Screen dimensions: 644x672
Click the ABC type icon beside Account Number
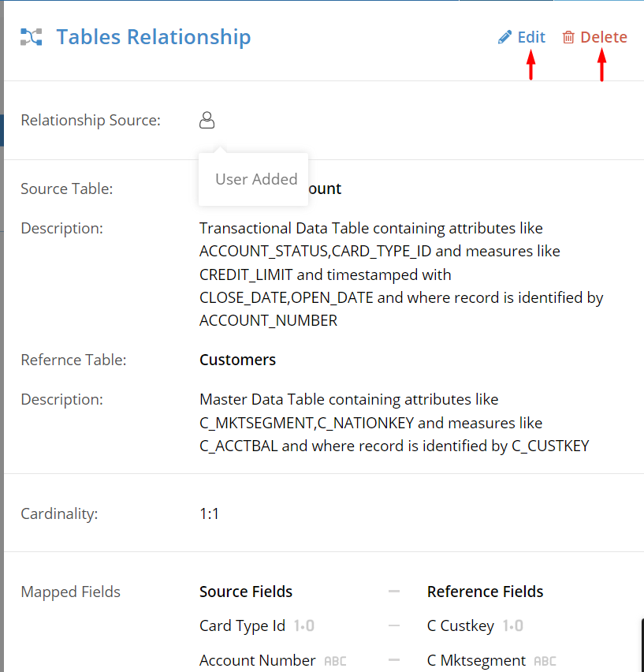[334, 660]
